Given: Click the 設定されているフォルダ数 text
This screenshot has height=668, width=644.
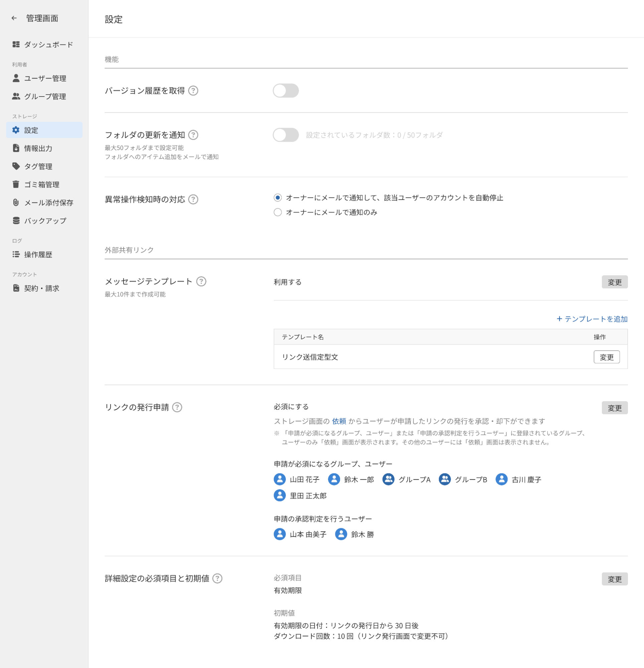Looking at the screenshot, I should coord(374,135).
